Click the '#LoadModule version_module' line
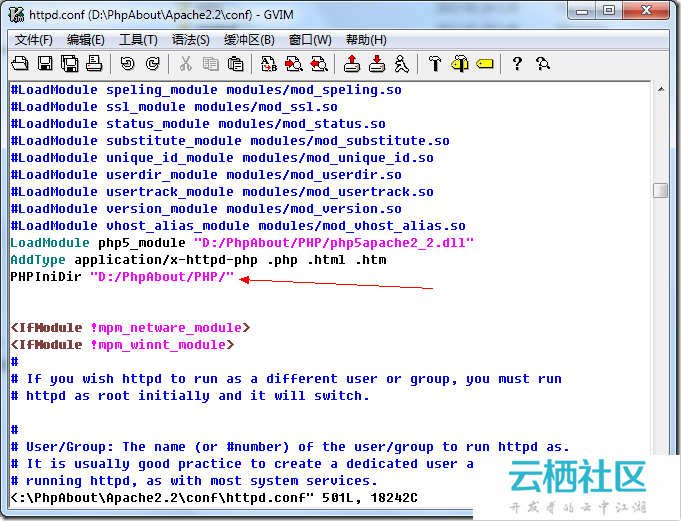 (x=206, y=209)
